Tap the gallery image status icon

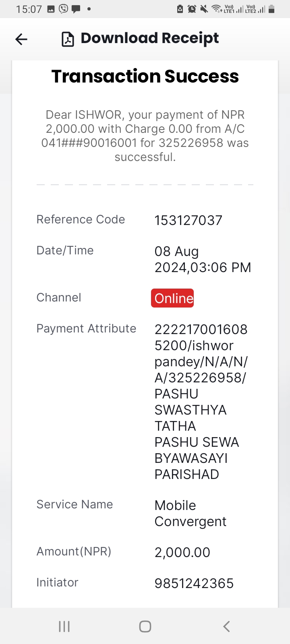pos(51,9)
